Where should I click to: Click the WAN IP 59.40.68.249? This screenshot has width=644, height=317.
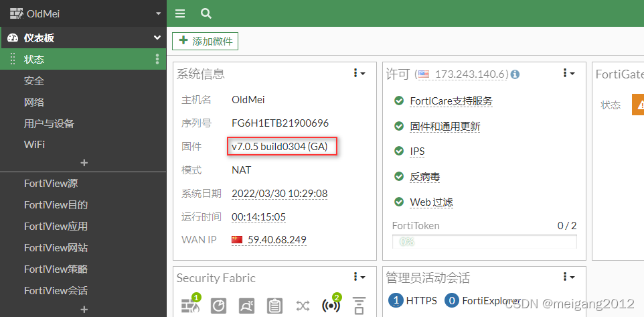(x=277, y=240)
